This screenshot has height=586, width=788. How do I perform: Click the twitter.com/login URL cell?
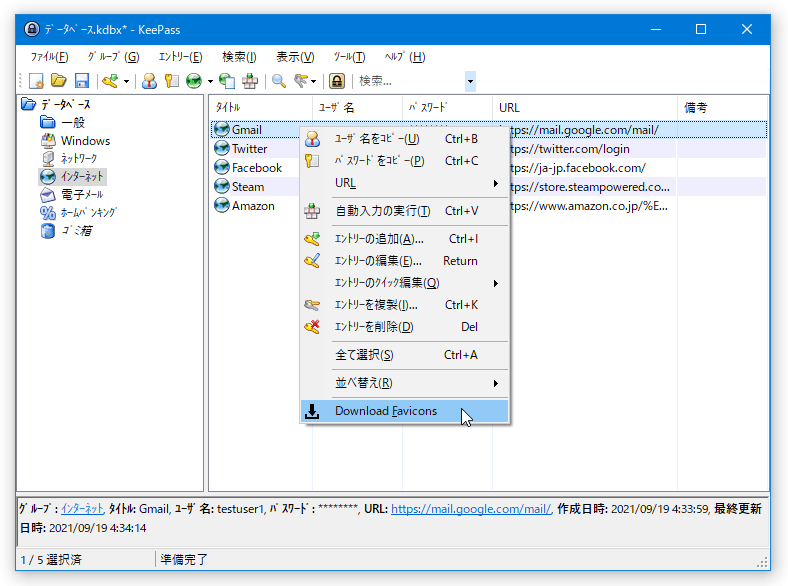point(593,149)
